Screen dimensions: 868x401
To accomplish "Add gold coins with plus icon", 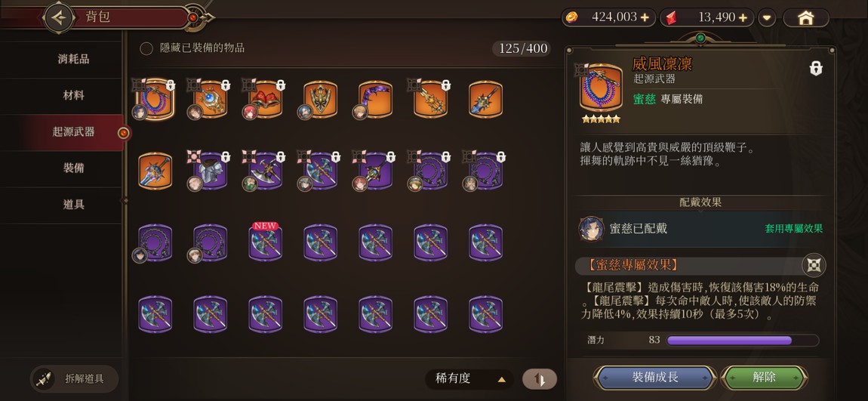I will tap(645, 17).
